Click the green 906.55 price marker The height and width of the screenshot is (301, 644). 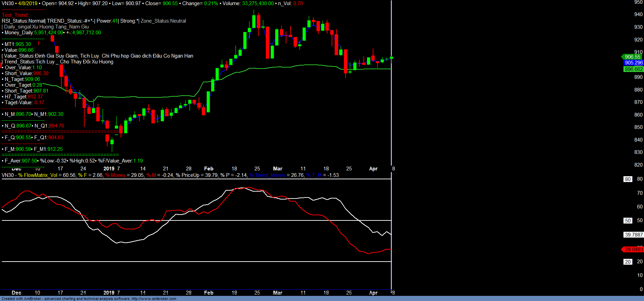click(x=632, y=57)
